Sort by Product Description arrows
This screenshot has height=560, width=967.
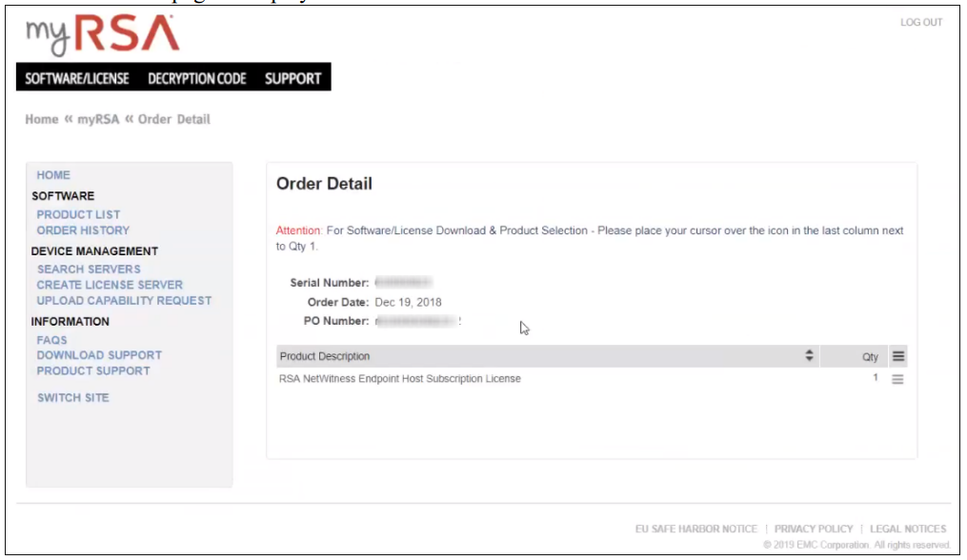tap(809, 356)
